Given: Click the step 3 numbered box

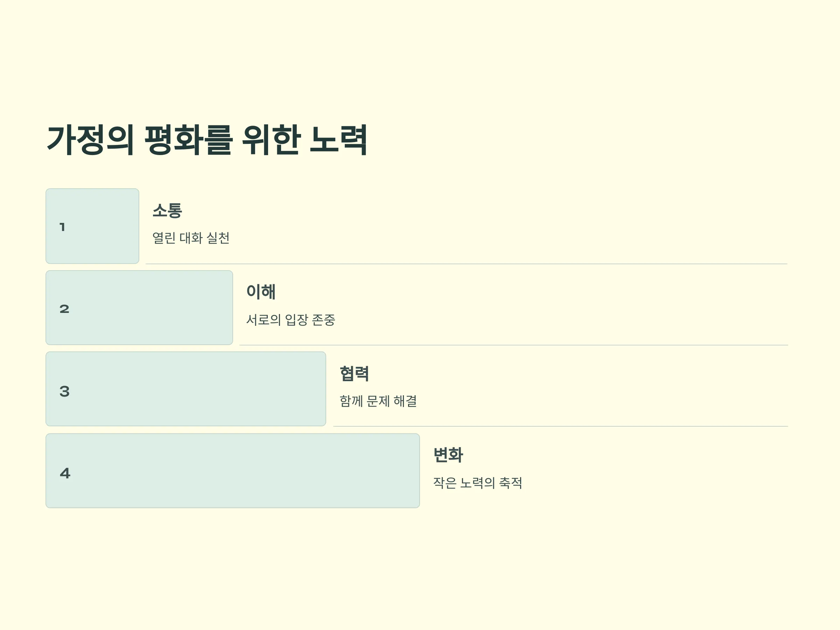Looking at the screenshot, I should (x=186, y=389).
